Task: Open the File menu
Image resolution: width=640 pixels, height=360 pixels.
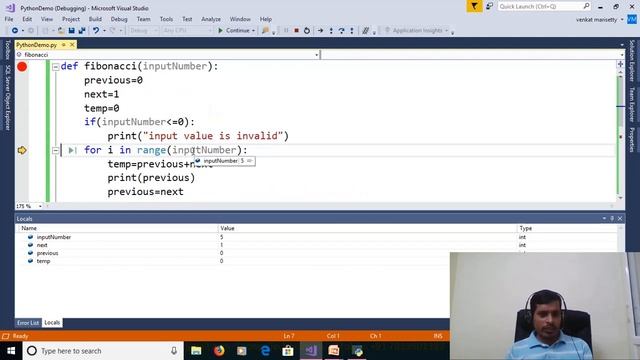Action: (x=9, y=19)
